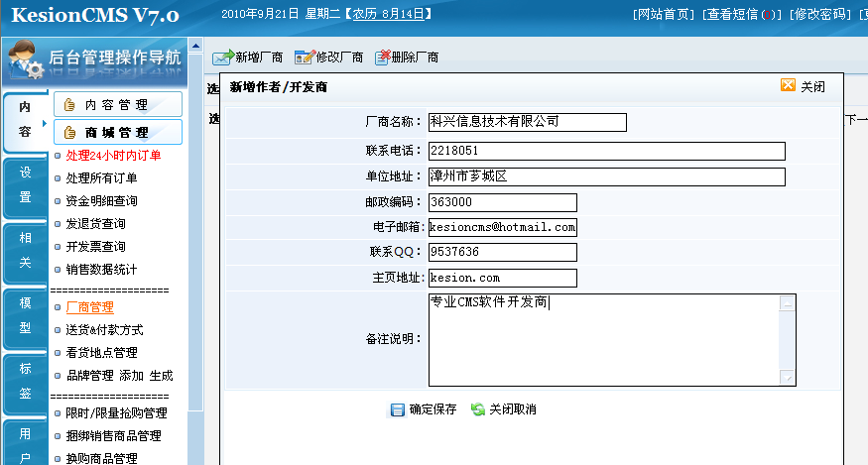Viewport: 868px width, 465px height.
Task: Click 关闭 text in dialog header
Action: tap(812, 87)
